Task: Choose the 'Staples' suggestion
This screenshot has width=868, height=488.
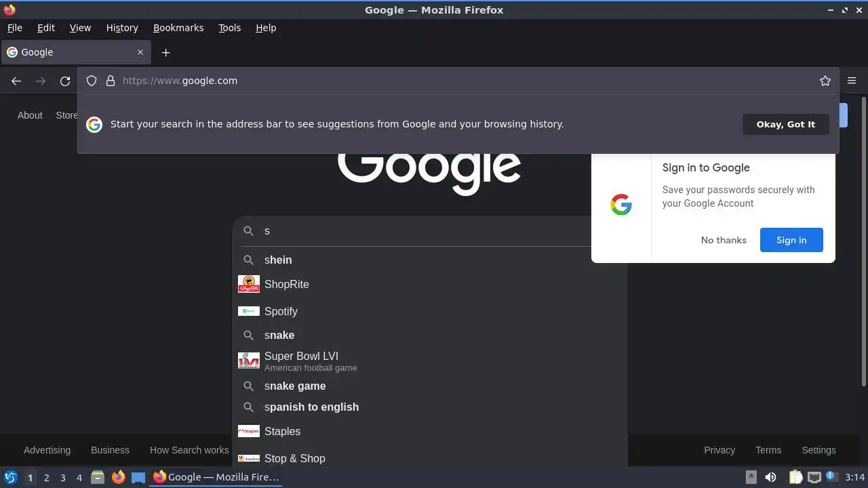Action: click(430, 431)
